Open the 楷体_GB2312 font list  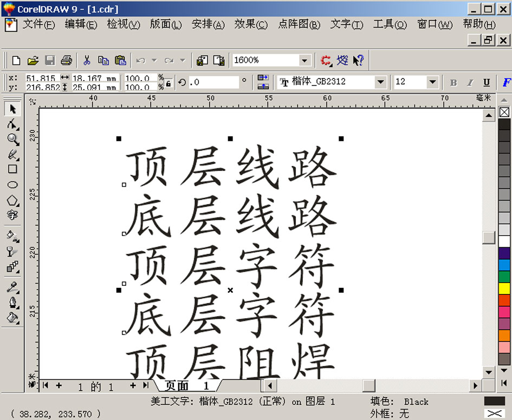pyautogui.click(x=379, y=82)
